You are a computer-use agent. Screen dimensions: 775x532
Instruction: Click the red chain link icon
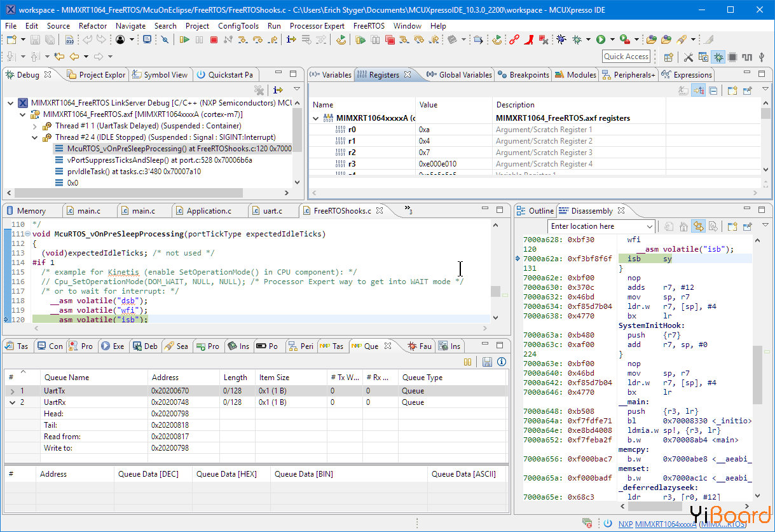pos(514,39)
